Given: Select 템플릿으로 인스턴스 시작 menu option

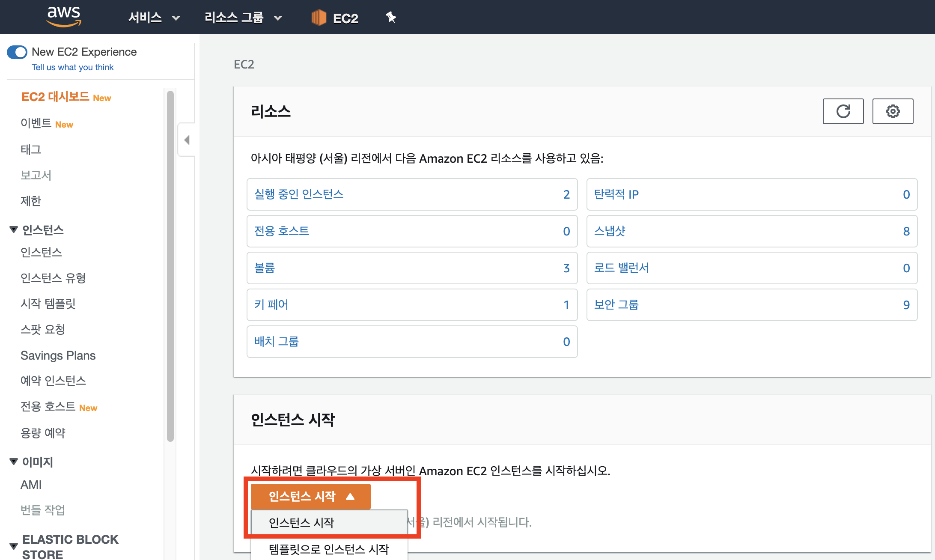Looking at the screenshot, I should pyautogui.click(x=329, y=549).
